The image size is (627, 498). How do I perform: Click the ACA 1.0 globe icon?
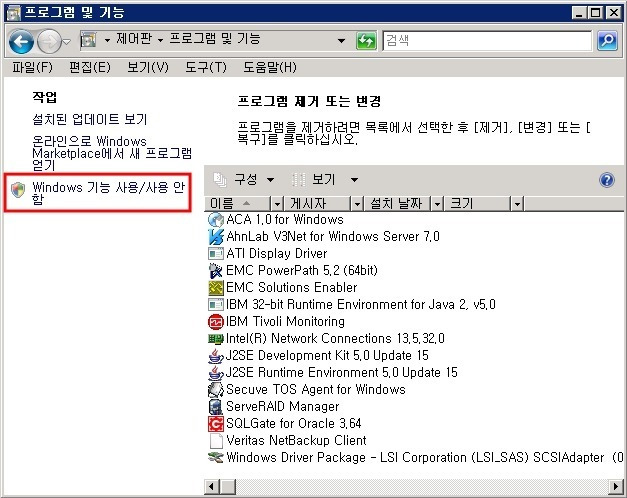tap(216, 220)
